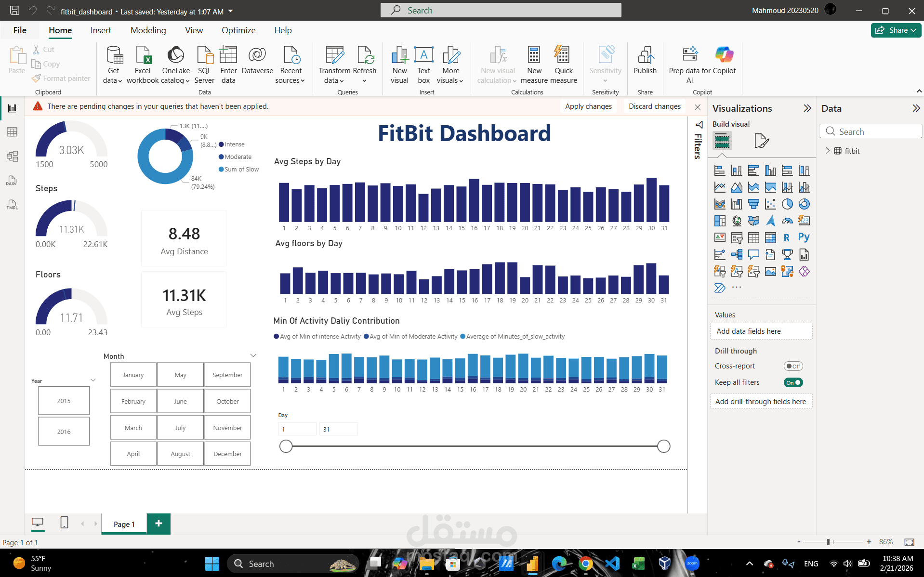Click the Discard changes button
Screen dimensions: 924x577
coord(655,106)
